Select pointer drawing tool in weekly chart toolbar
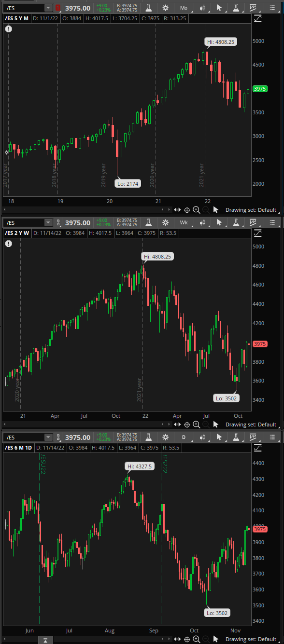This screenshot has height=644, width=284. click(x=219, y=222)
